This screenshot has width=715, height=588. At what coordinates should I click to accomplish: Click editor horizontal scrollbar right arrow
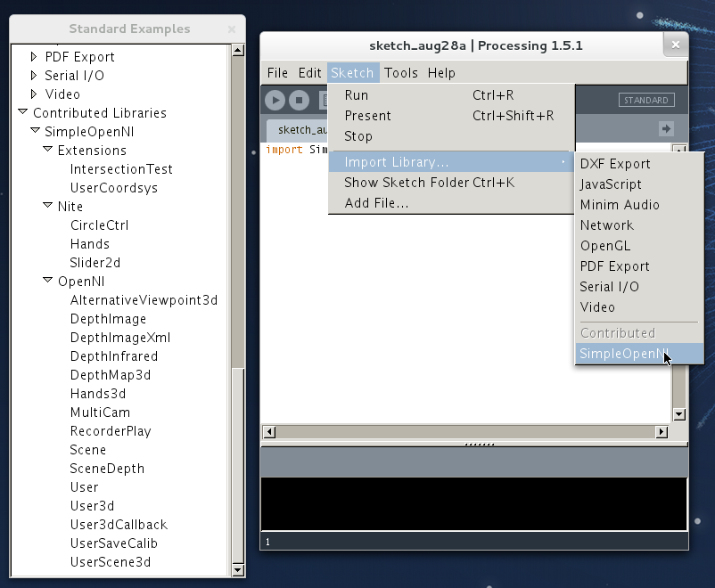(x=662, y=432)
